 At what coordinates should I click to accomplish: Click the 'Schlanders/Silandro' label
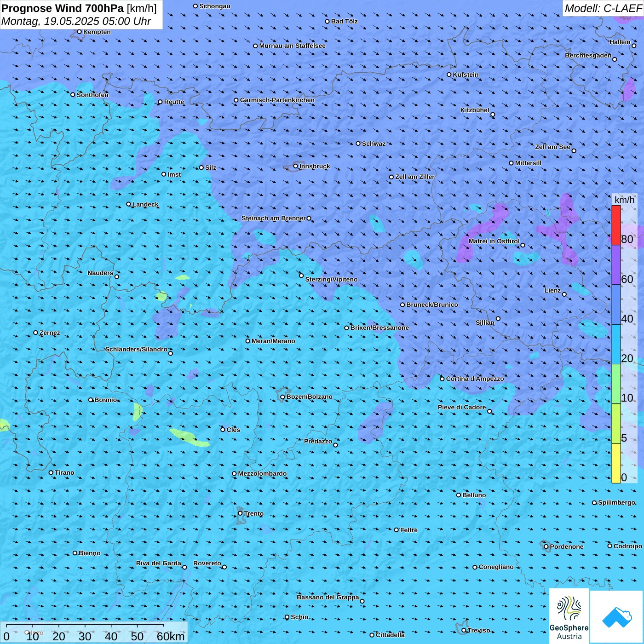point(136,349)
